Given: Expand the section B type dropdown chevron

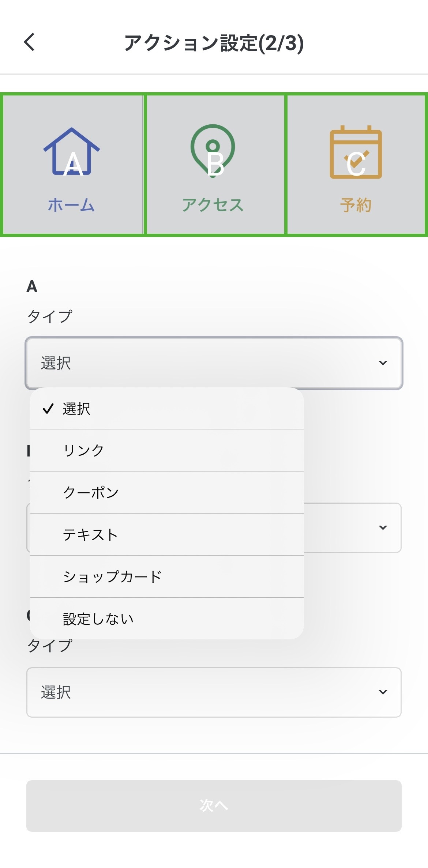Looking at the screenshot, I should tap(383, 527).
